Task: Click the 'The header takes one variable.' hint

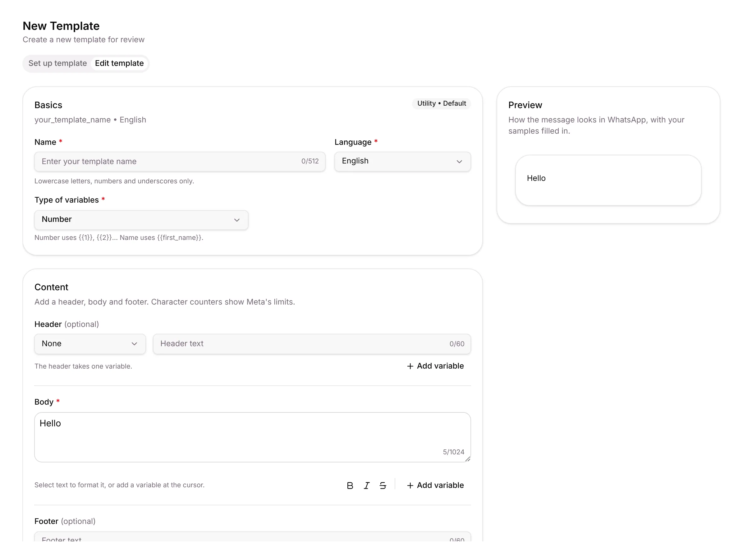Action: 83,366
